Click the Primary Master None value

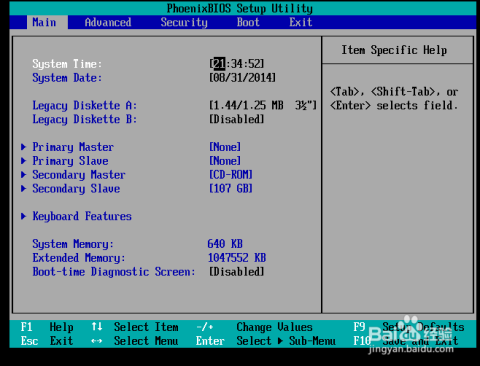(x=225, y=147)
